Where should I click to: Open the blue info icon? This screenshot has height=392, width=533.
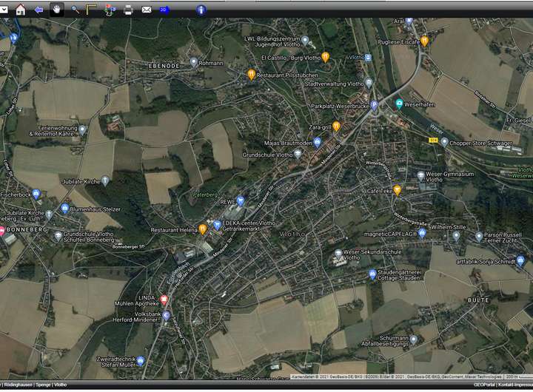[201, 10]
